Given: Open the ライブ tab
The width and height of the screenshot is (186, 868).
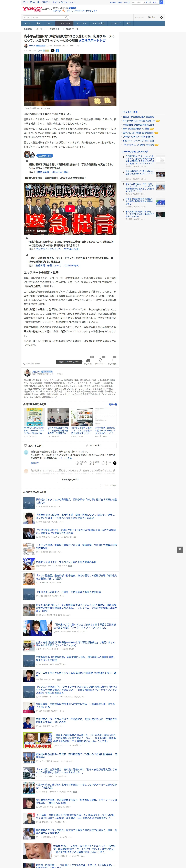Looking at the screenshot, I should (x=49, y=24).
